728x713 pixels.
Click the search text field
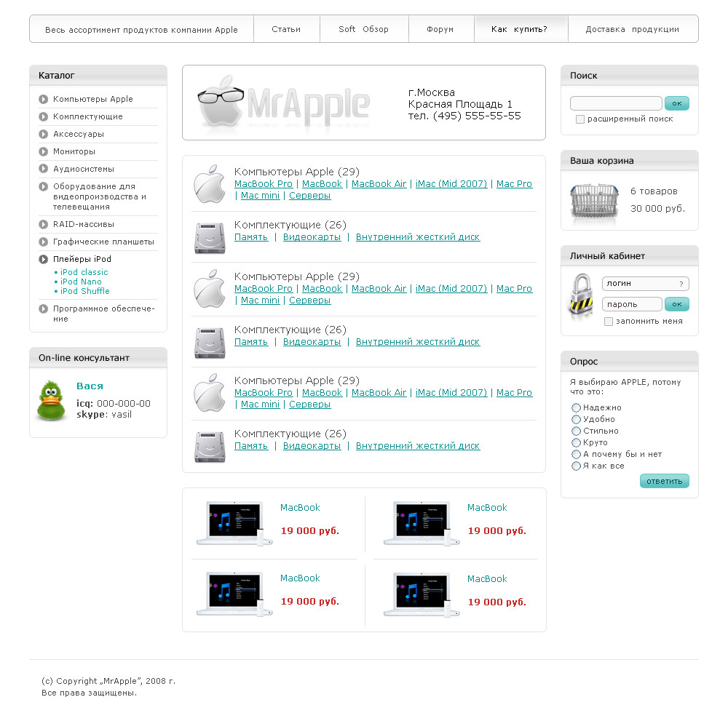(x=616, y=103)
